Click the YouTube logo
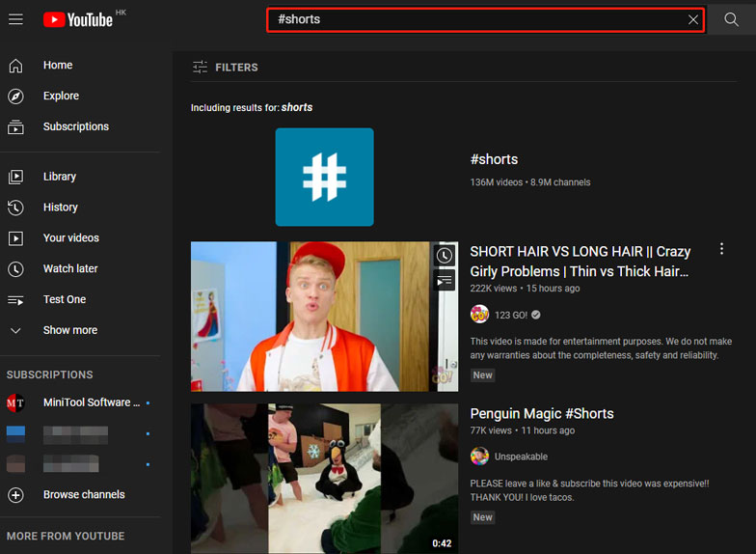This screenshot has height=554, width=756. (78, 19)
